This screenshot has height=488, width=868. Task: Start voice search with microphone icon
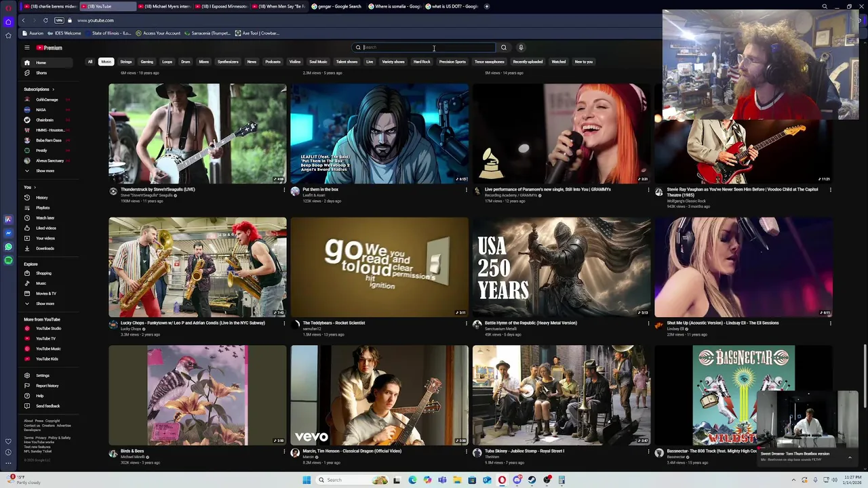pyautogui.click(x=521, y=47)
